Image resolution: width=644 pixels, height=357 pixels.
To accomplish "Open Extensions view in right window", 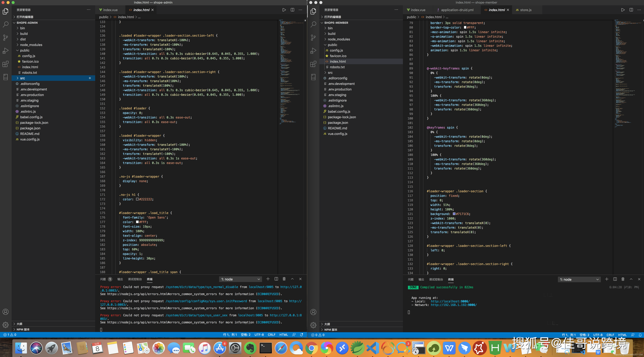I will tap(313, 64).
